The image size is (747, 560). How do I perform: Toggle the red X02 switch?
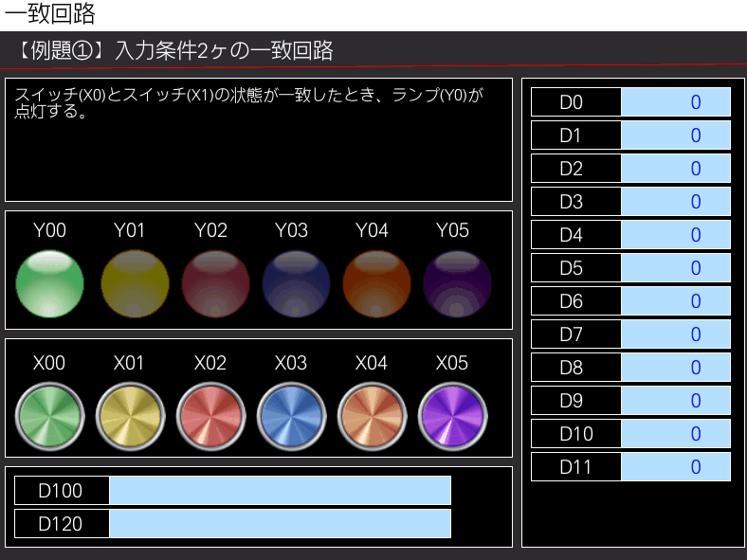211,417
